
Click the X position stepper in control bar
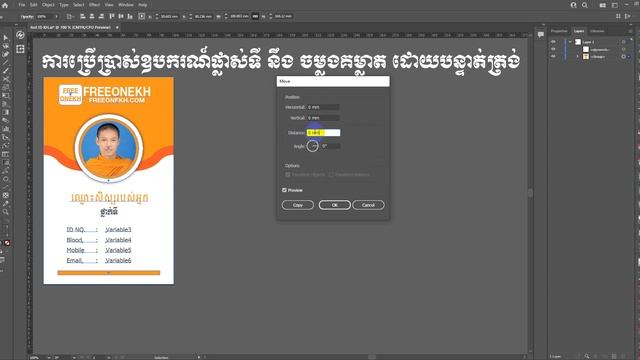click(157, 16)
